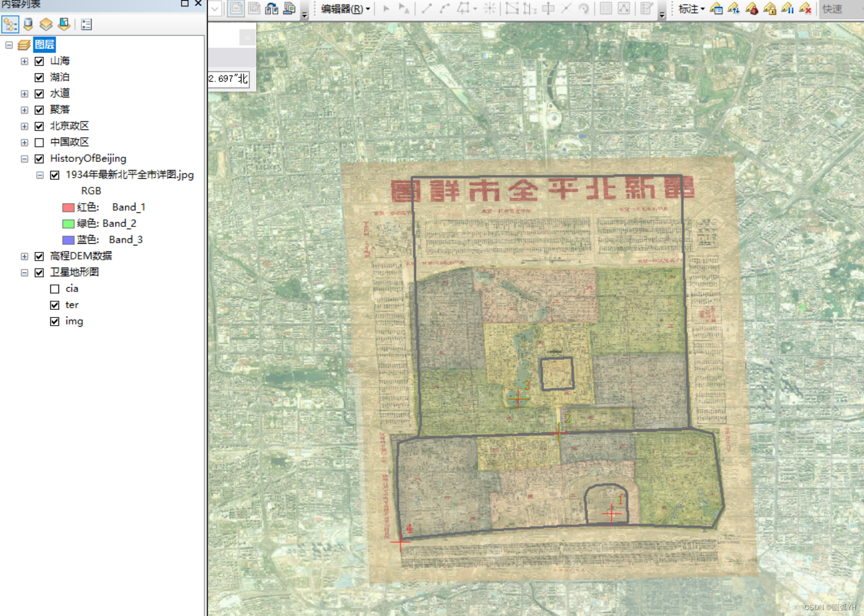Click the red Band_1 color swatch
The image size is (864, 616).
[68, 208]
